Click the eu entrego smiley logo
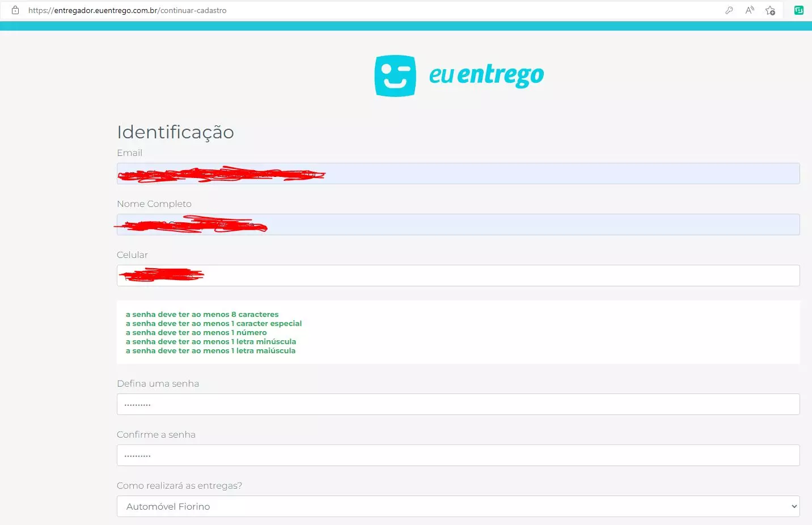812x525 pixels. (x=395, y=75)
